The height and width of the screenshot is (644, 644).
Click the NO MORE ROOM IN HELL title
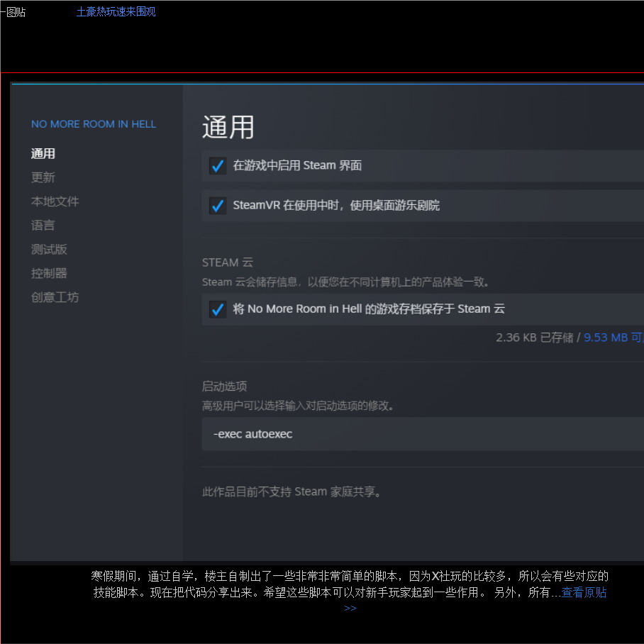94,124
